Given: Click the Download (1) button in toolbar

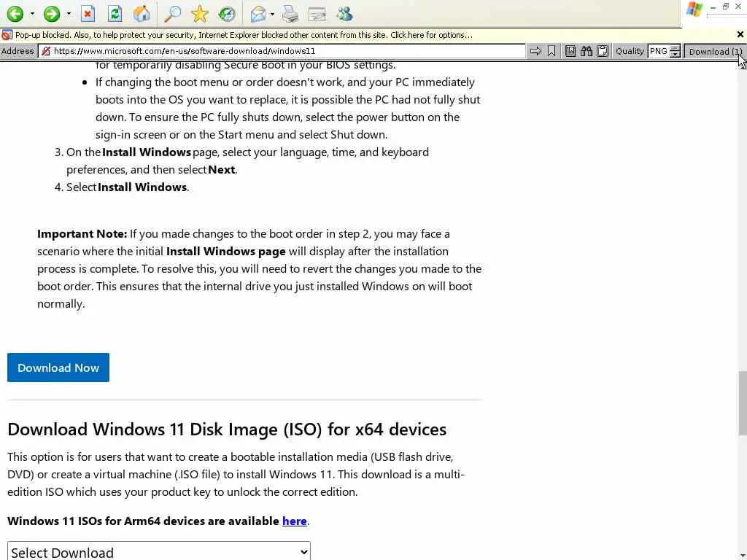Looking at the screenshot, I should click(x=715, y=52).
